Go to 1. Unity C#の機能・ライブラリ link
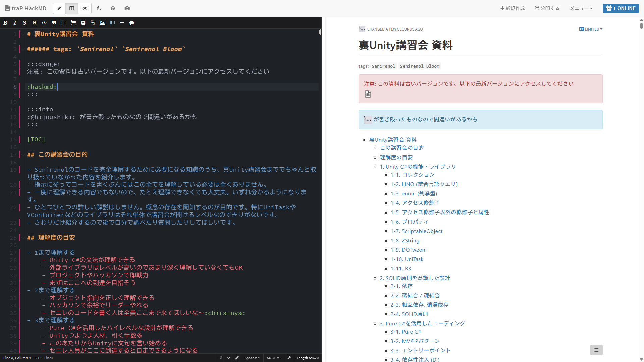This screenshot has width=644, height=362. (418, 167)
